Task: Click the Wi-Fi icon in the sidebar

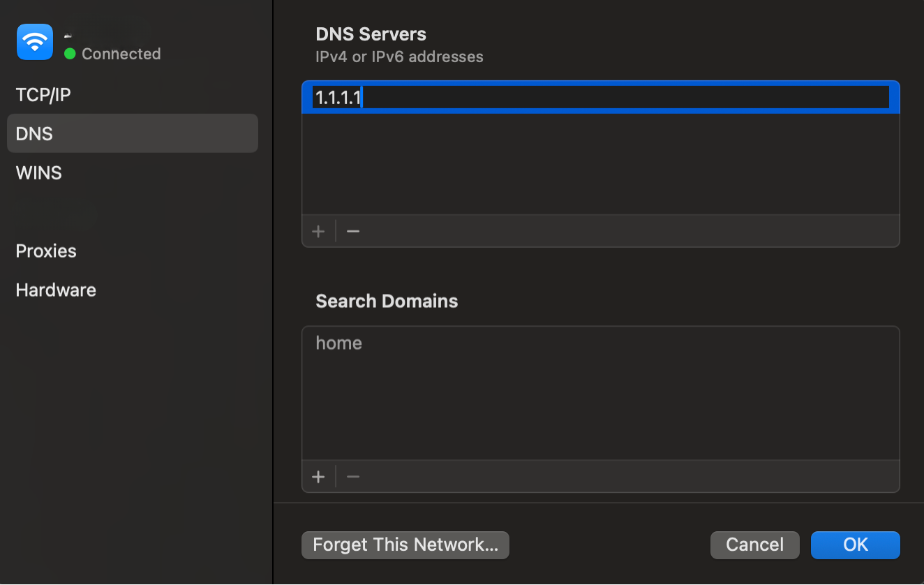Action: (x=34, y=42)
